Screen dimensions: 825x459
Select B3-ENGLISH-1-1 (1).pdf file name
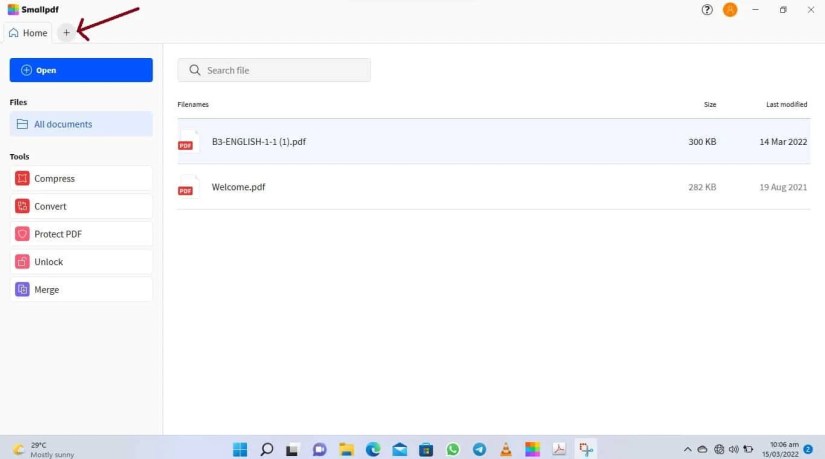click(x=259, y=142)
